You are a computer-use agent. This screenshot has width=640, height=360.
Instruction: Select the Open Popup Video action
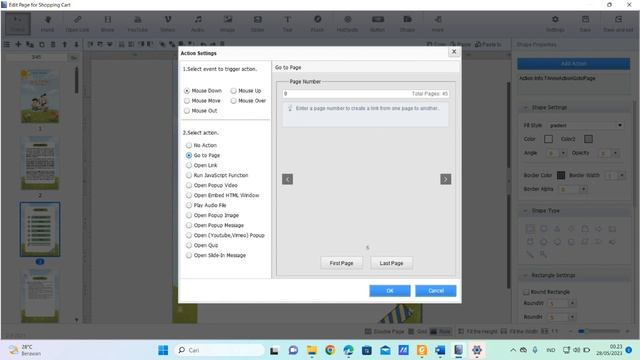coord(189,185)
